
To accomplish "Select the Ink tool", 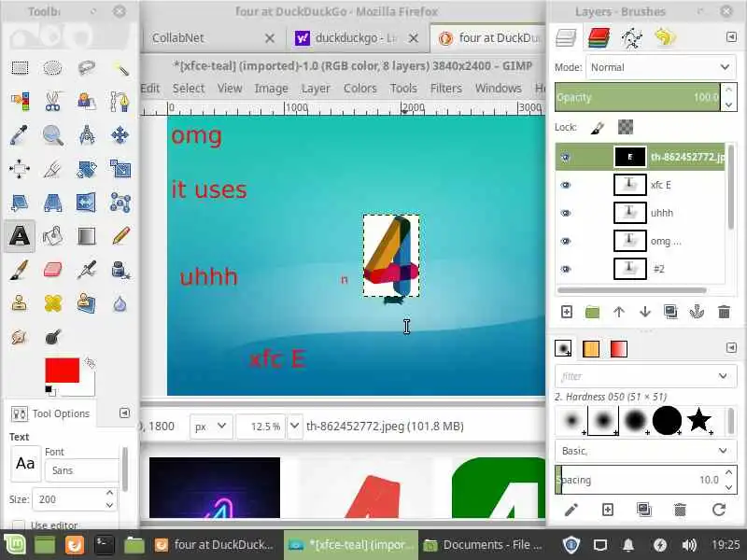I will point(120,270).
